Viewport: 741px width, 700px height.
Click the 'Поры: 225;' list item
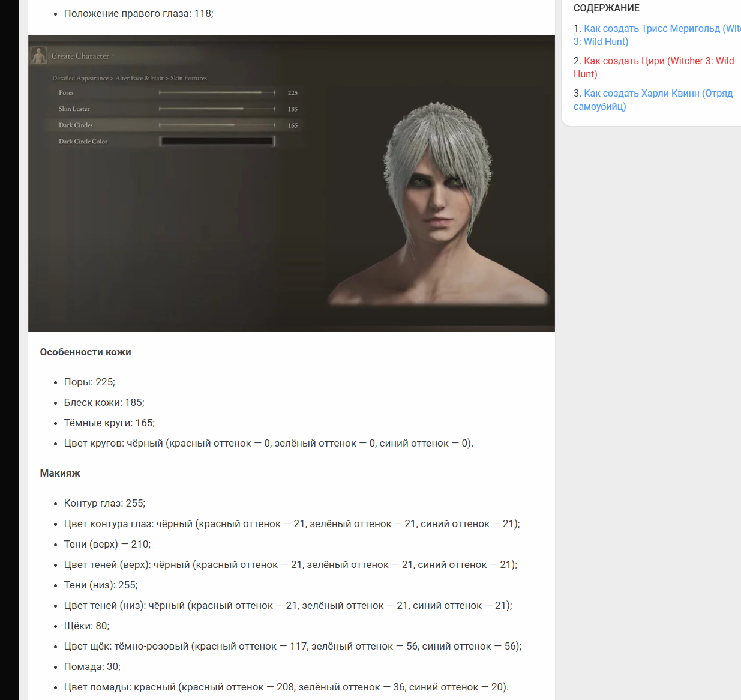tap(89, 382)
